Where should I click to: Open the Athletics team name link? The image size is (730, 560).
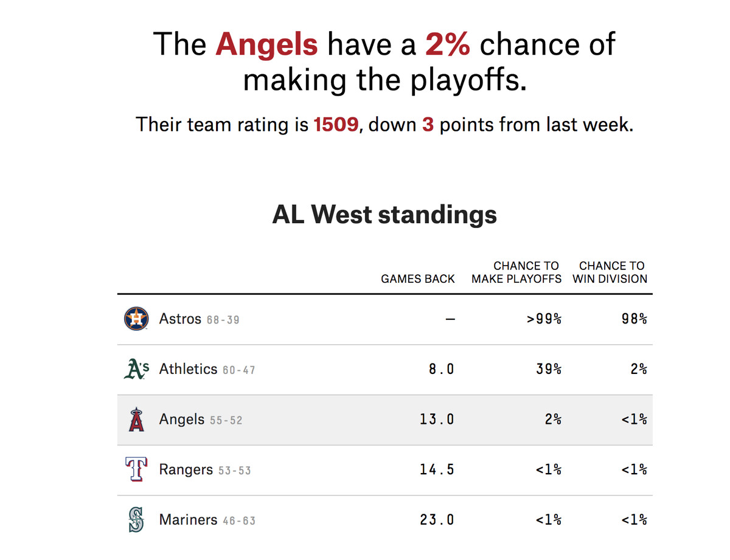tap(188, 369)
